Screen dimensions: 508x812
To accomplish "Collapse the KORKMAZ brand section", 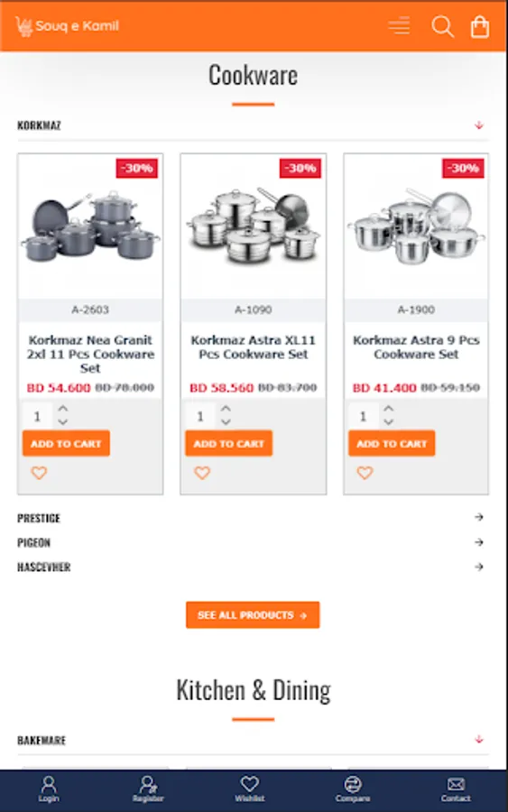I will click(x=253, y=125).
